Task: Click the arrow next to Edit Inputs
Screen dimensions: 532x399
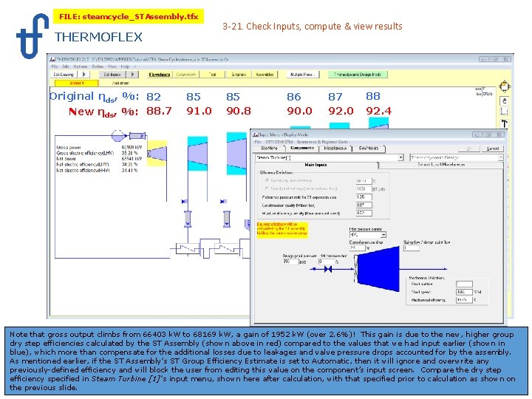Action: tap(133, 75)
